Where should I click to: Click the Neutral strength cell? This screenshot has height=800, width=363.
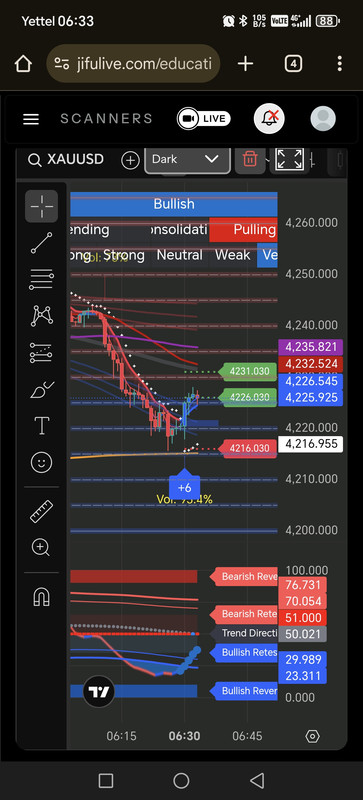179,255
